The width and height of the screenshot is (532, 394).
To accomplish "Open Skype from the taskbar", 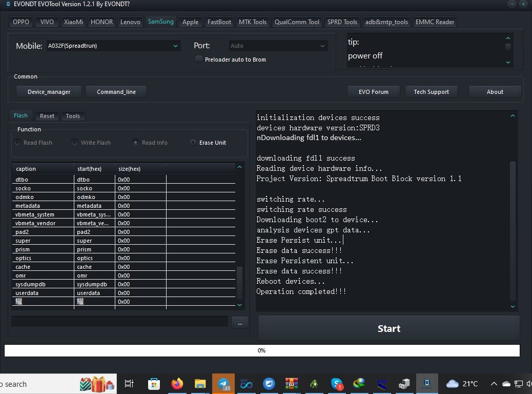I will (x=337, y=384).
